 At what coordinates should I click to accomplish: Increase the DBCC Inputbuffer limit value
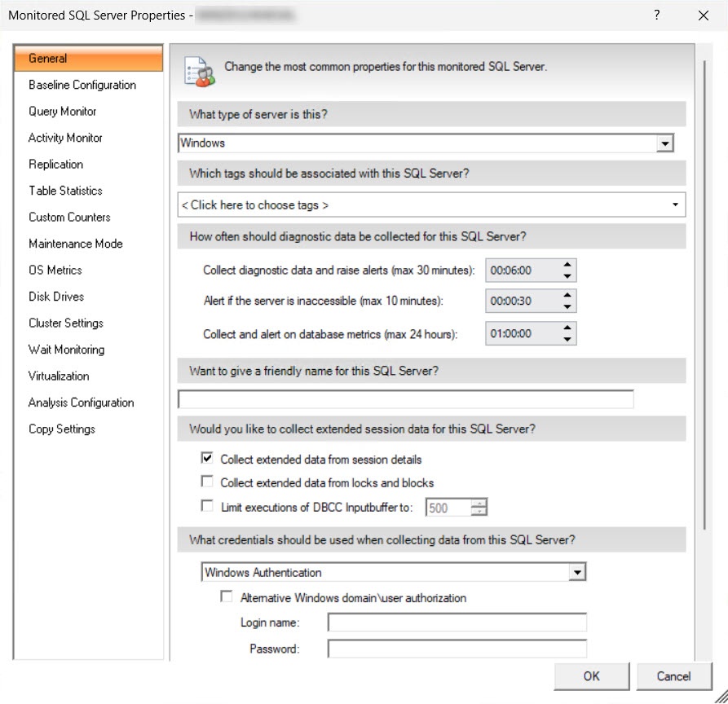480,503
